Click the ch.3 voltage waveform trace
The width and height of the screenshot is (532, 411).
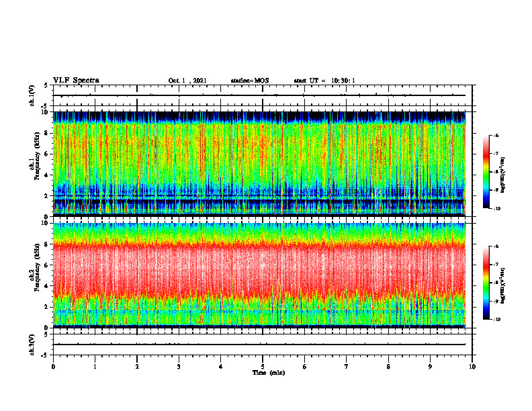click(259, 345)
